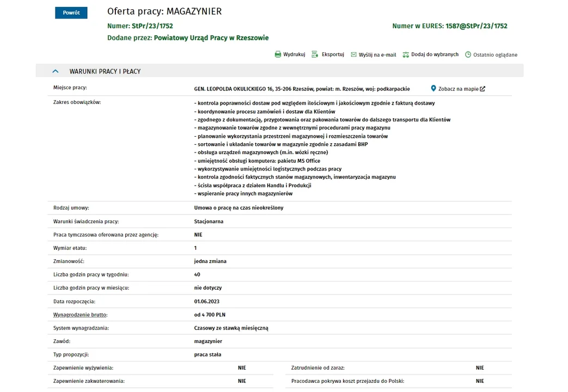This screenshot has width=568, height=392.
Task: Click the Zakres obowiązków label
Action: [77, 102]
